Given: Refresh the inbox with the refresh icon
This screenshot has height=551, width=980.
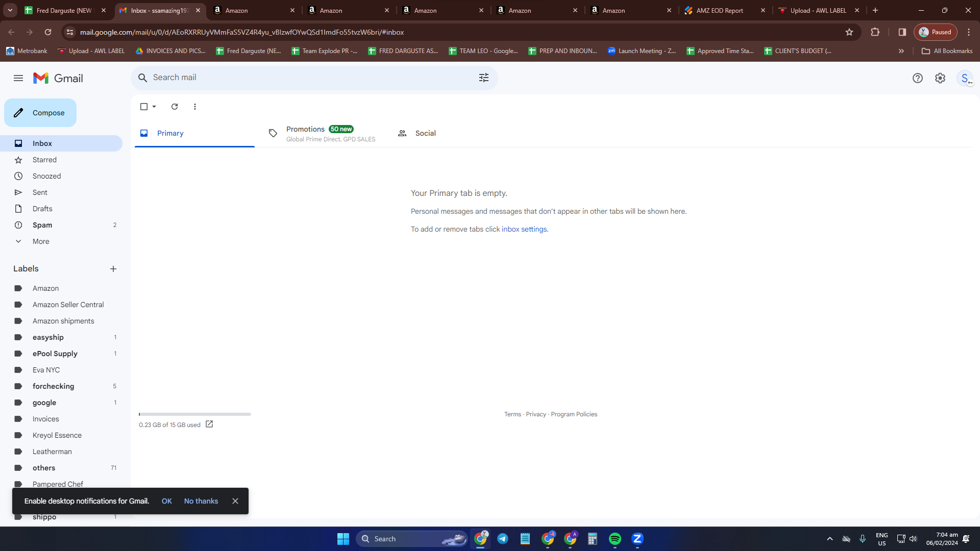Looking at the screenshot, I should click(x=175, y=107).
